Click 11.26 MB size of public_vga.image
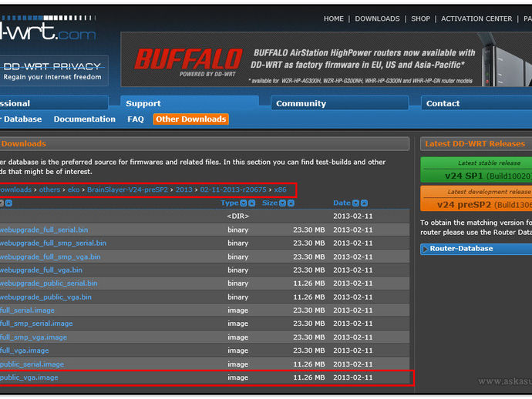 [309, 377]
